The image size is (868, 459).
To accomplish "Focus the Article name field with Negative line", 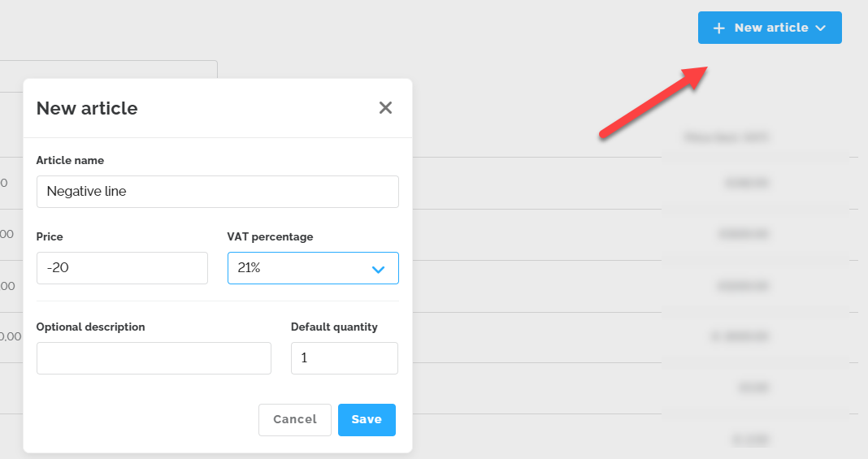I will [x=217, y=192].
